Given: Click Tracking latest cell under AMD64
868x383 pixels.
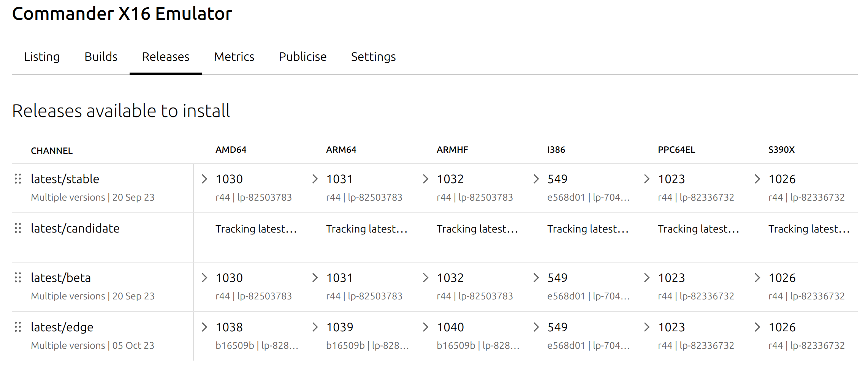Looking at the screenshot, I should [256, 229].
